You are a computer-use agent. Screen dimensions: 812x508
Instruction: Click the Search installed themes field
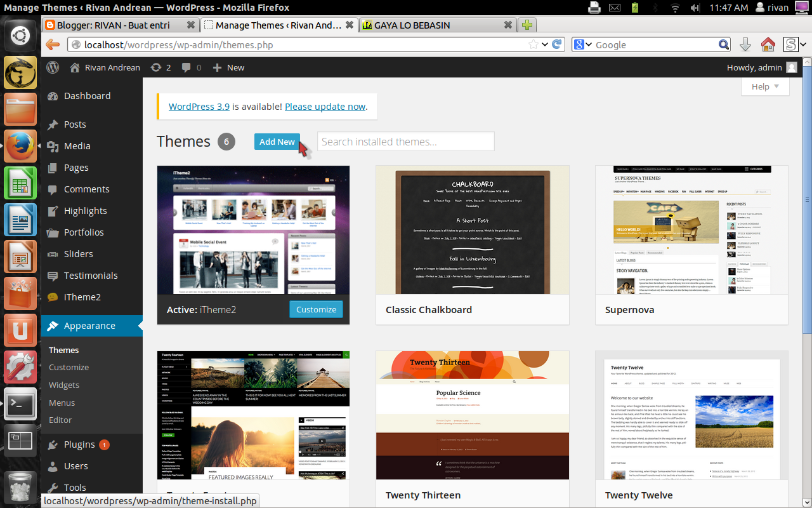pyautogui.click(x=405, y=142)
